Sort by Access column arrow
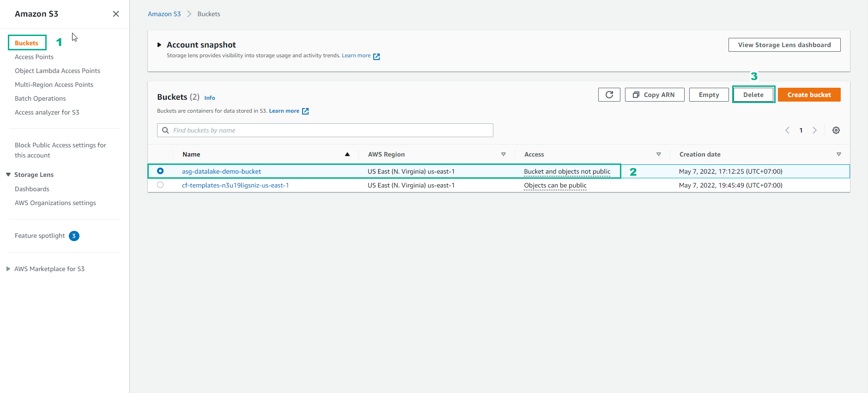This screenshot has width=868, height=393. 659,154
